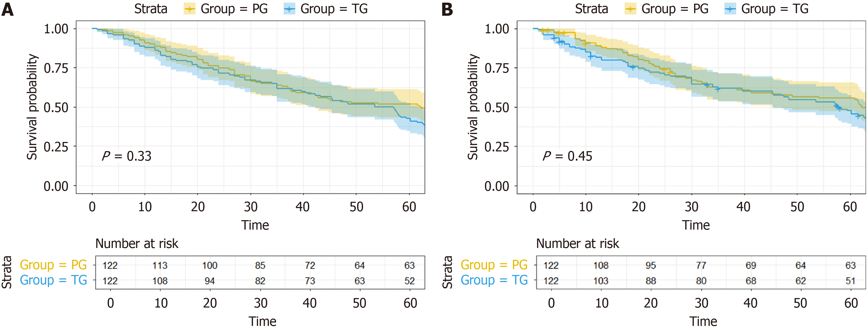
Task: Select yellow Group = PG row label in panel A table
Action: coord(53,265)
